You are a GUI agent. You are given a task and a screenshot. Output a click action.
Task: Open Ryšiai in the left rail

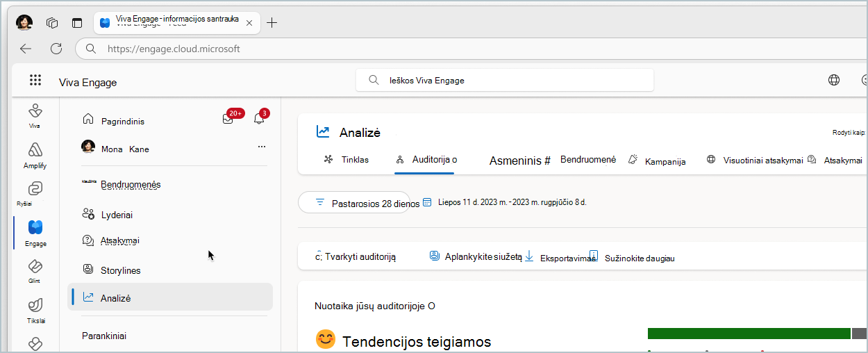(x=35, y=194)
